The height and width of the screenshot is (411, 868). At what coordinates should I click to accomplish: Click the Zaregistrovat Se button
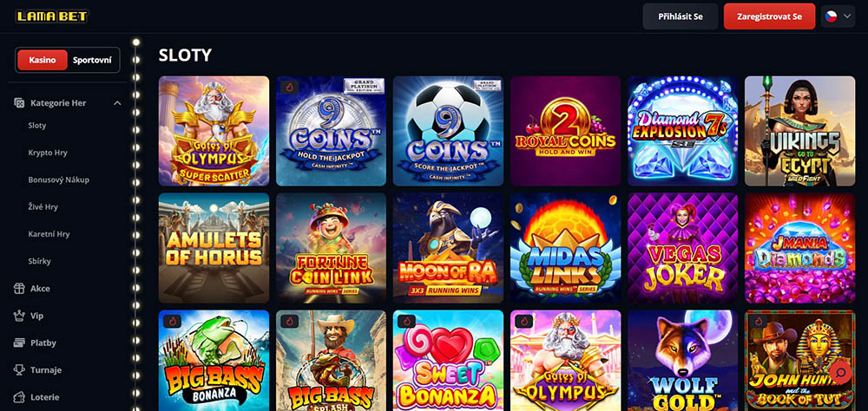[769, 16]
